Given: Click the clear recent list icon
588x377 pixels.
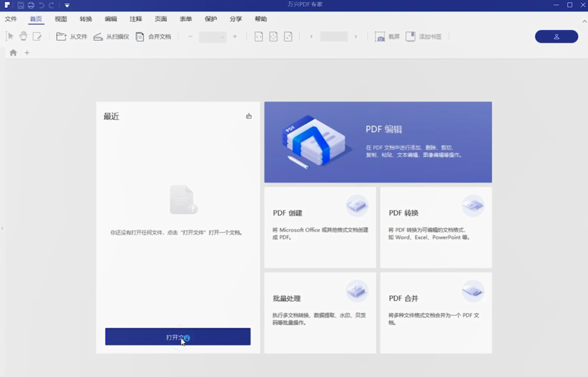Looking at the screenshot, I should tap(249, 116).
